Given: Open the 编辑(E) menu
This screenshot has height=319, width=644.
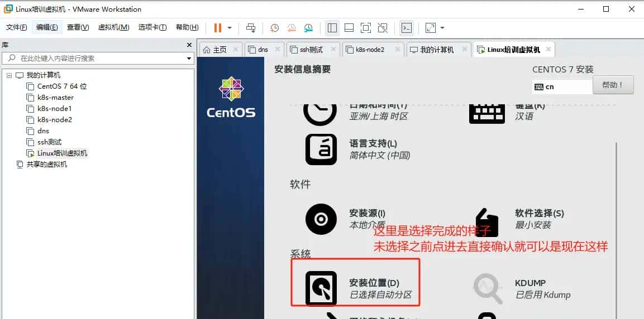Looking at the screenshot, I should [47, 27].
